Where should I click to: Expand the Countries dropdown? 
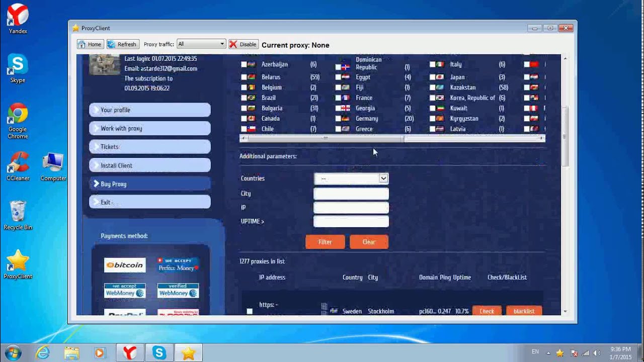(x=351, y=178)
